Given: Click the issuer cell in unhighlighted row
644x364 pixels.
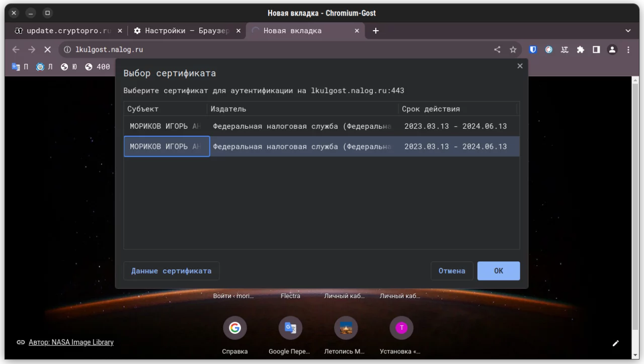Looking at the screenshot, I should point(302,126).
